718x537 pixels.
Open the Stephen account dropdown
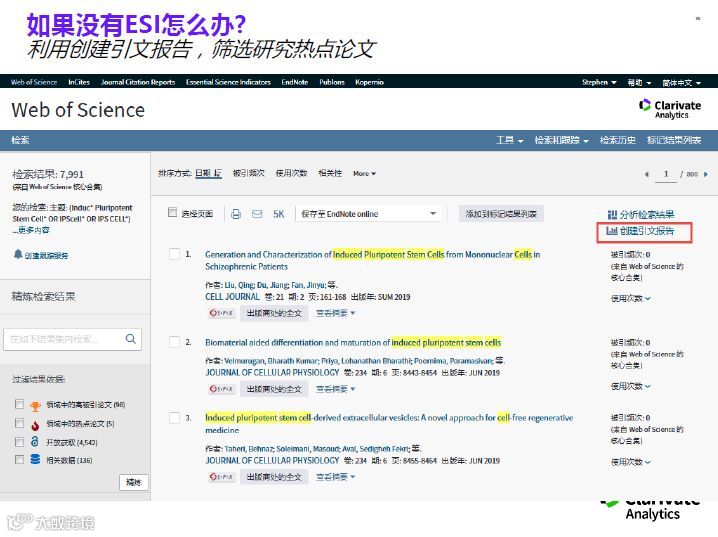[599, 82]
